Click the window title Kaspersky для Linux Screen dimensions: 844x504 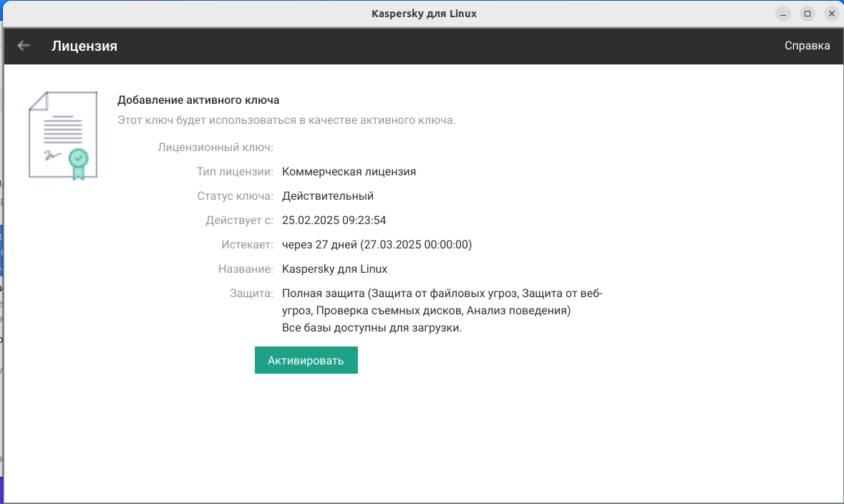click(x=425, y=14)
